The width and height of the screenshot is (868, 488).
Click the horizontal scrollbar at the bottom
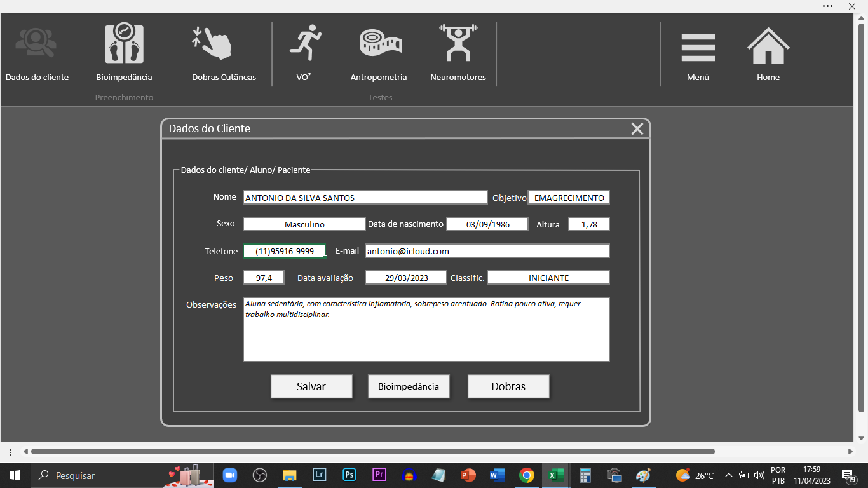pyautogui.click(x=372, y=452)
